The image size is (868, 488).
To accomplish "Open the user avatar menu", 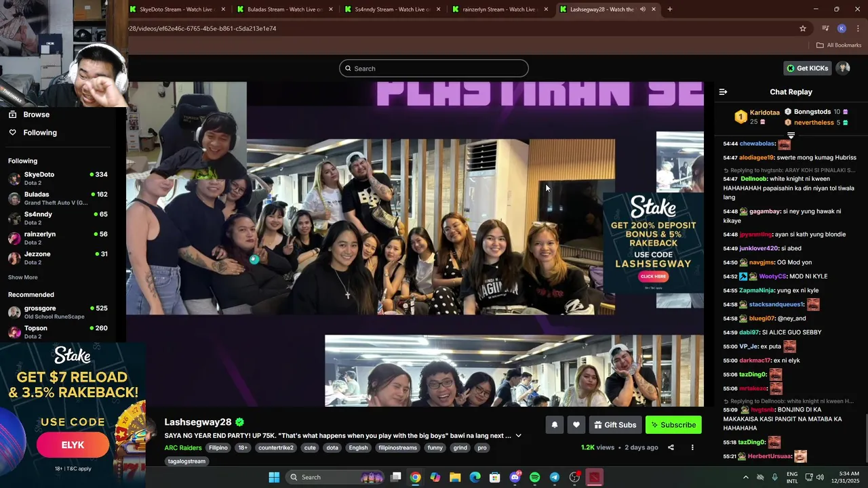I will coord(843,68).
